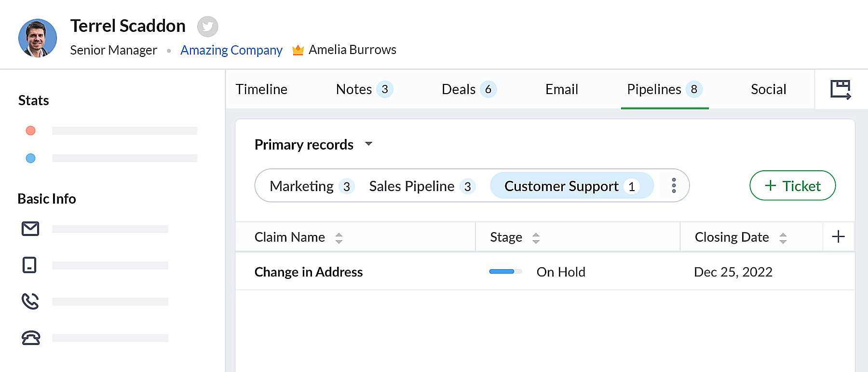
Task: Switch to the Deals tab
Action: (x=468, y=90)
